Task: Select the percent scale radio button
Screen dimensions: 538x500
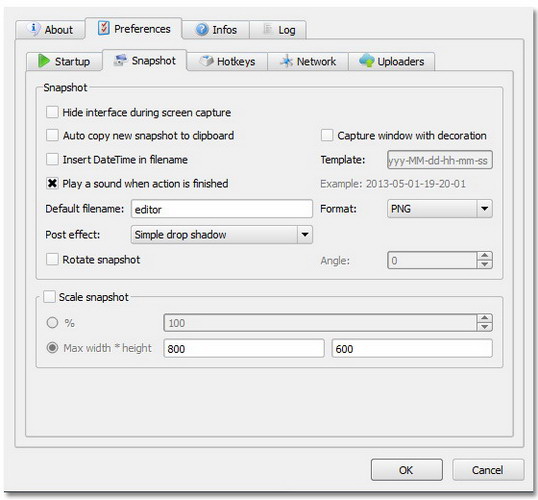Action: click(x=52, y=323)
